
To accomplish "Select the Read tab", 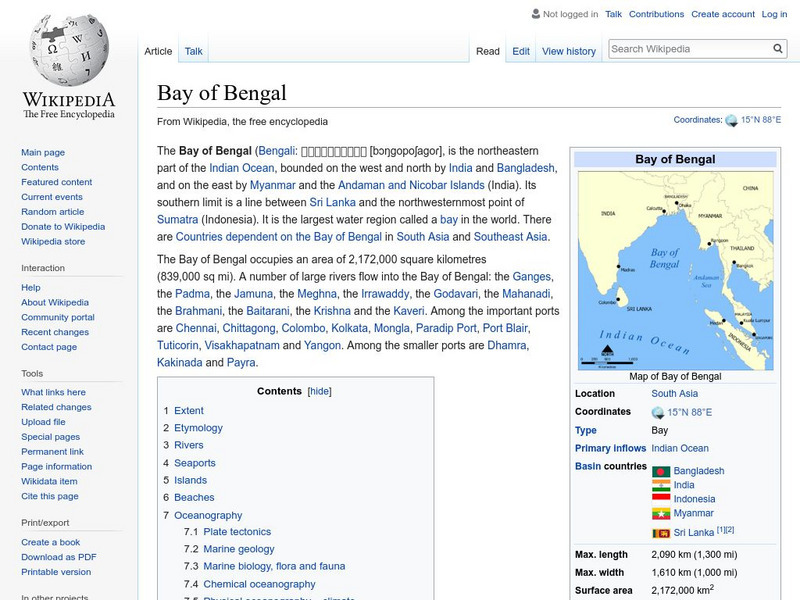I will [x=488, y=51].
